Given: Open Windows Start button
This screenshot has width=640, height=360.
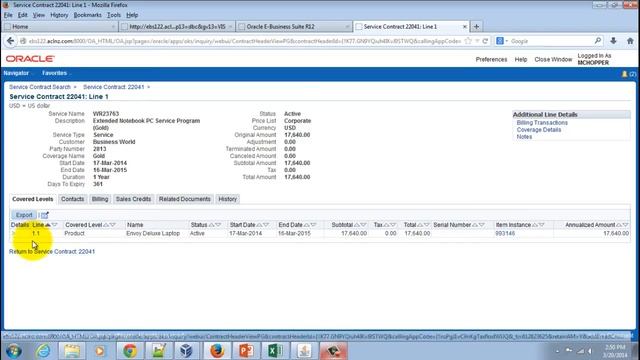Looking at the screenshot, I should 14,351.
